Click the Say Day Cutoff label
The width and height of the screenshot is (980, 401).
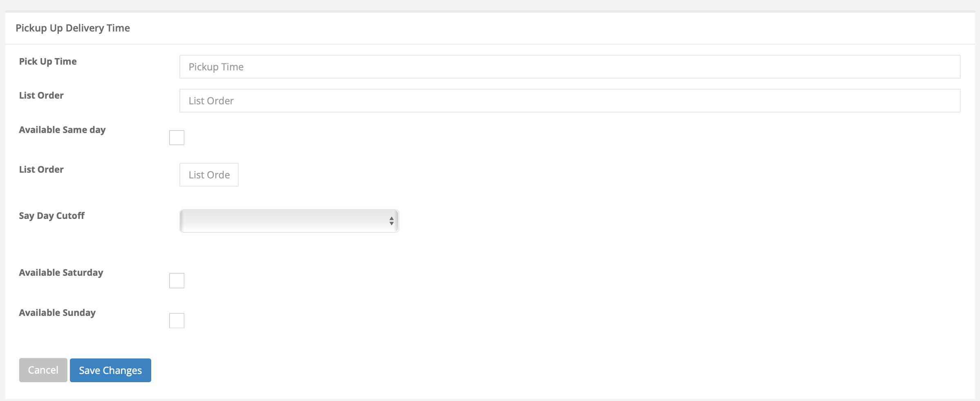[x=51, y=216]
